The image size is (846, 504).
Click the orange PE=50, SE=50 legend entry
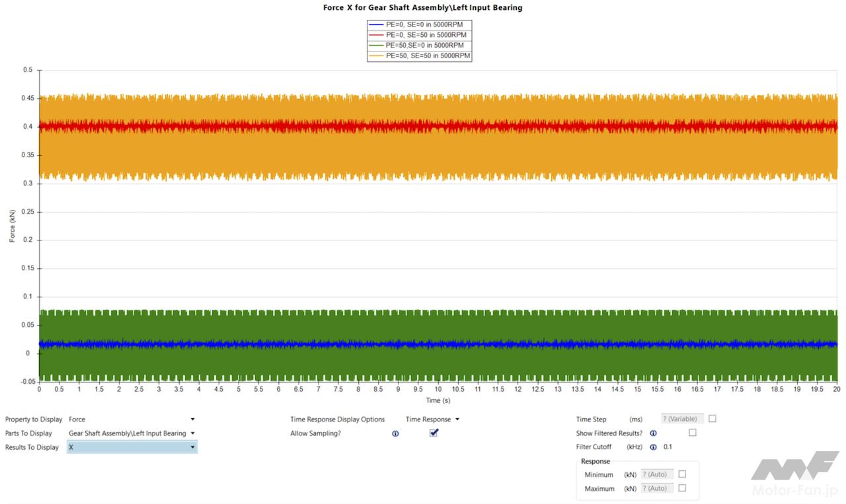[420, 56]
